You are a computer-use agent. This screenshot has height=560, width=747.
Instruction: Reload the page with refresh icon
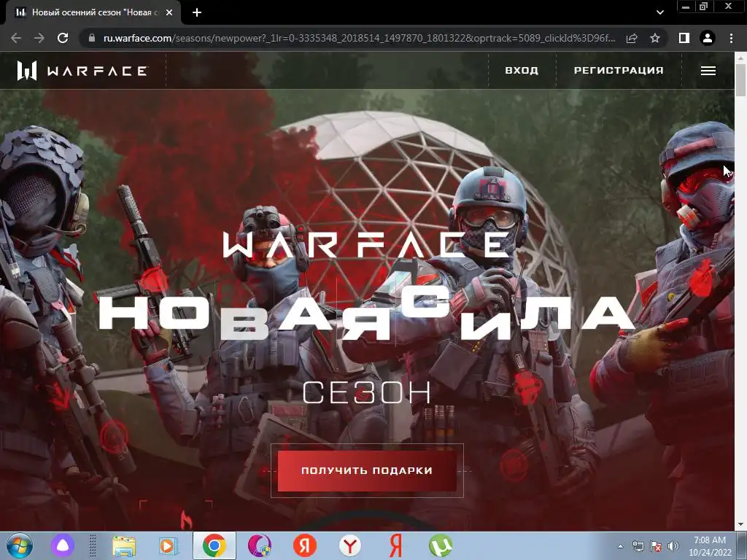pyautogui.click(x=63, y=38)
